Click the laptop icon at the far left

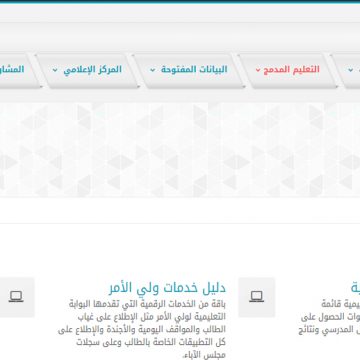tap(16, 297)
